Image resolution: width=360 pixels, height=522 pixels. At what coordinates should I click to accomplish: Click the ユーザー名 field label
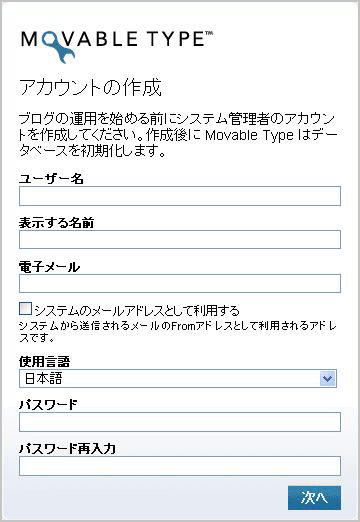[51, 179]
